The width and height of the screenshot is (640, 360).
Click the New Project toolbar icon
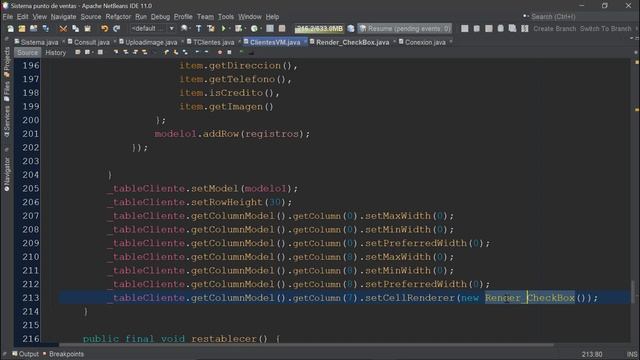(22, 29)
